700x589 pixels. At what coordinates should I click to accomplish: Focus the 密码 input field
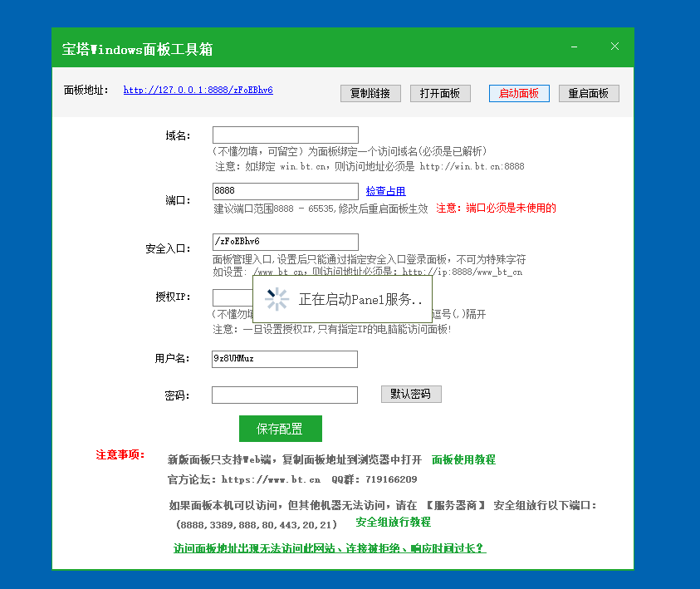pos(284,395)
